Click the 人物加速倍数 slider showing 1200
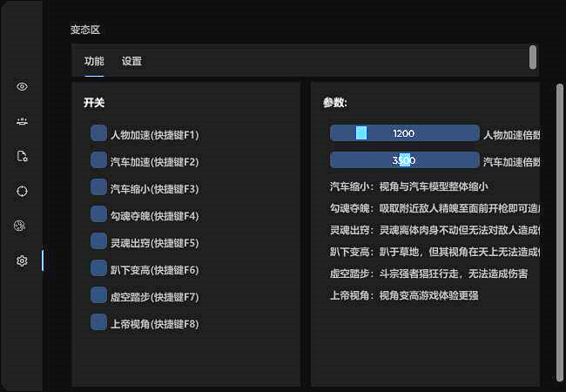Screen dimensions: 566x392 tap(404, 133)
